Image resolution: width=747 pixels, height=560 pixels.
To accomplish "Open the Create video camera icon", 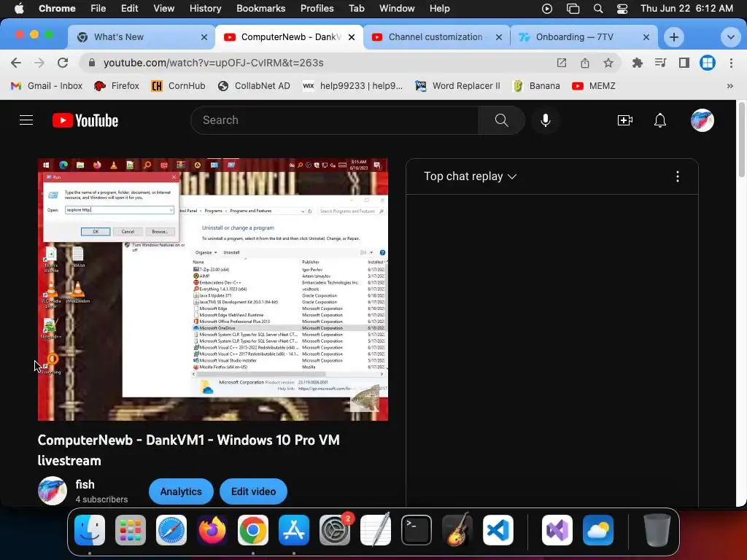I will [624, 120].
